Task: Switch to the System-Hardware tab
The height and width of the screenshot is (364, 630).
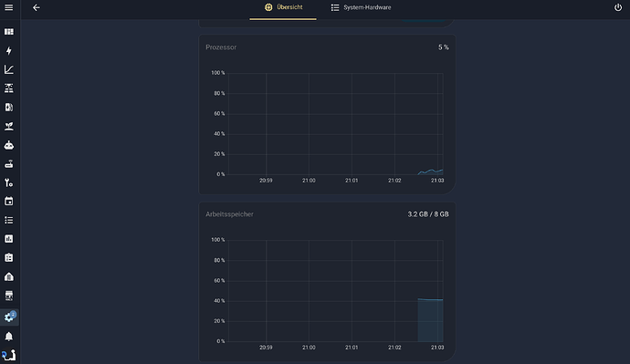Action: point(361,7)
